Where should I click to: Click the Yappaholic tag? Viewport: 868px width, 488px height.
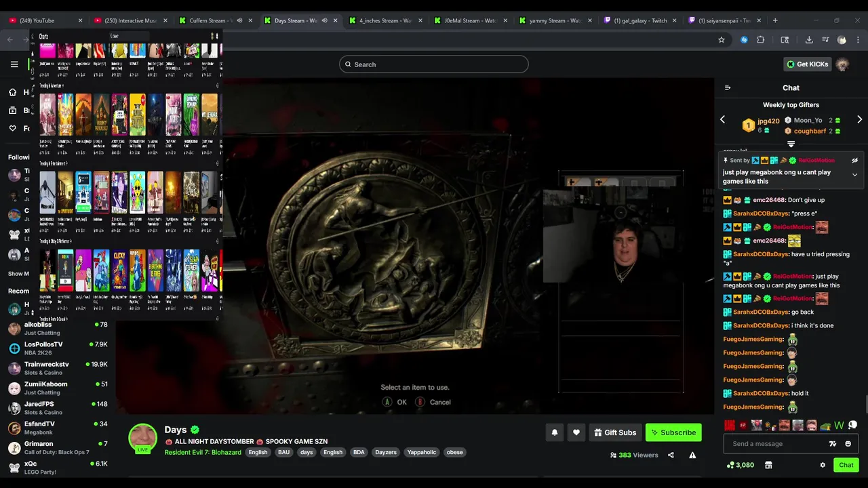(422, 452)
